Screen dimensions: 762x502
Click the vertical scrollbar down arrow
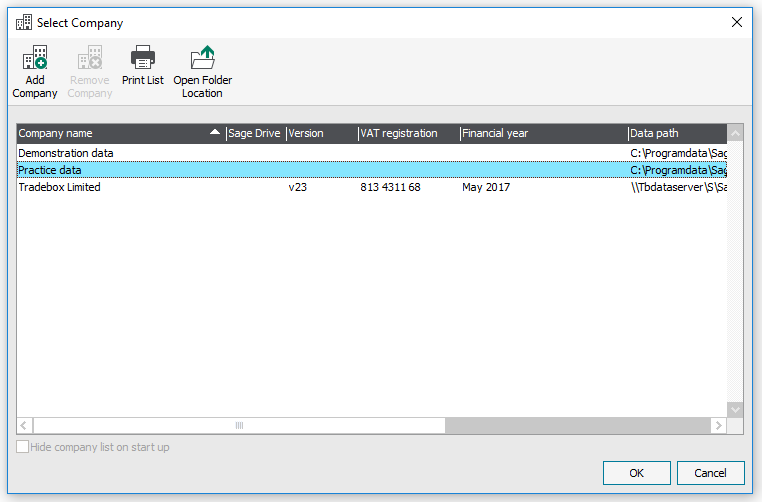tap(735, 410)
